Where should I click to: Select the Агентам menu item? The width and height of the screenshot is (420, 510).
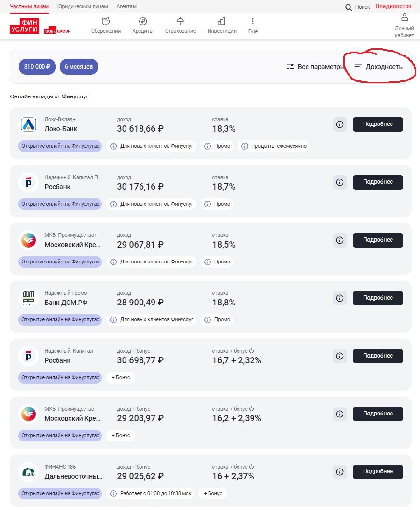point(126,7)
